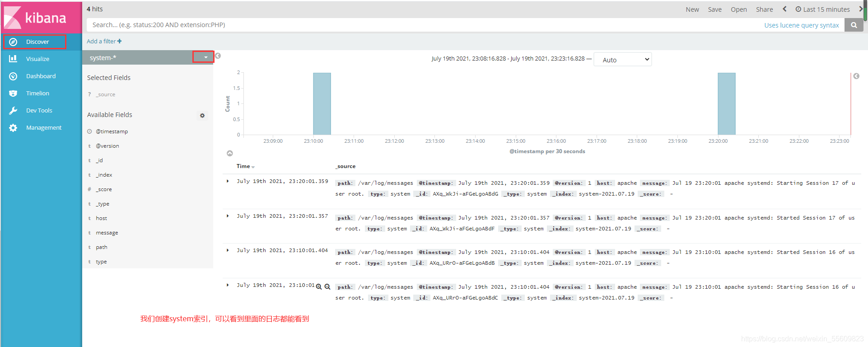Viewport: 868px width, 347px height.
Task: Sort by the Time column header
Action: pos(245,166)
